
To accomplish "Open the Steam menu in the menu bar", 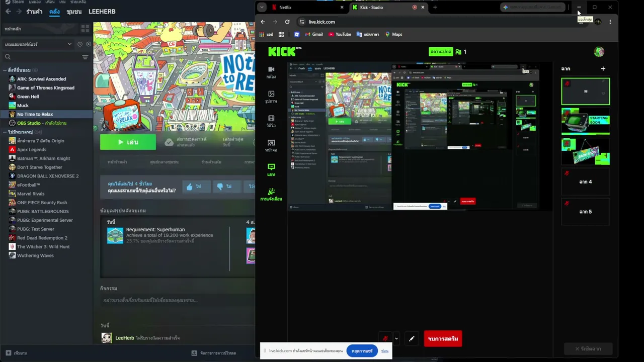I will [x=15, y=2].
